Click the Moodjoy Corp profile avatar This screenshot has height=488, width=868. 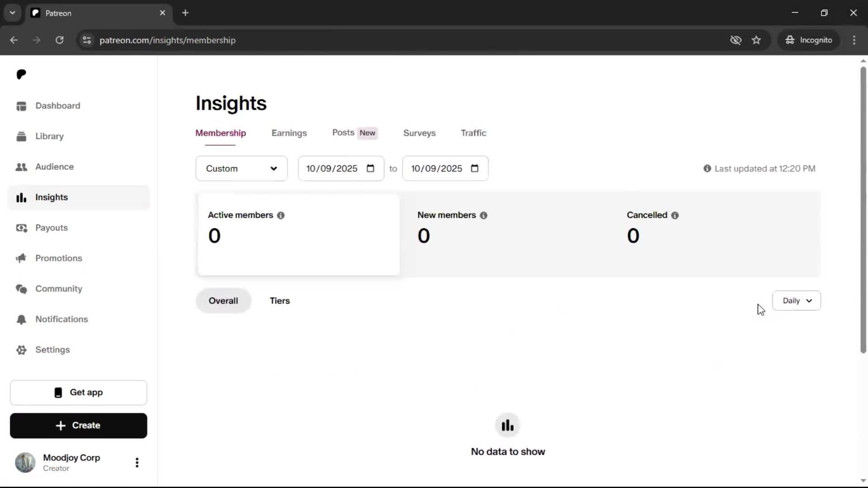[x=25, y=462]
